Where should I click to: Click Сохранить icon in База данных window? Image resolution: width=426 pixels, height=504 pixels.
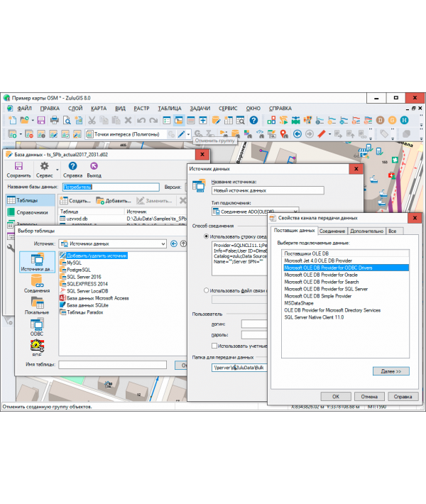click(x=18, y=166)
